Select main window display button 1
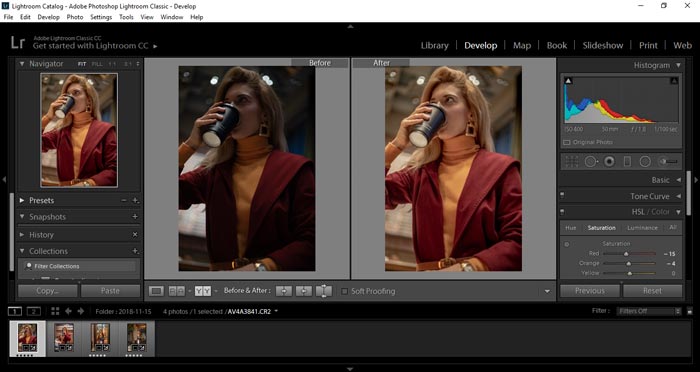This screenshot has width=700, height=372. [x=15, y=311]
